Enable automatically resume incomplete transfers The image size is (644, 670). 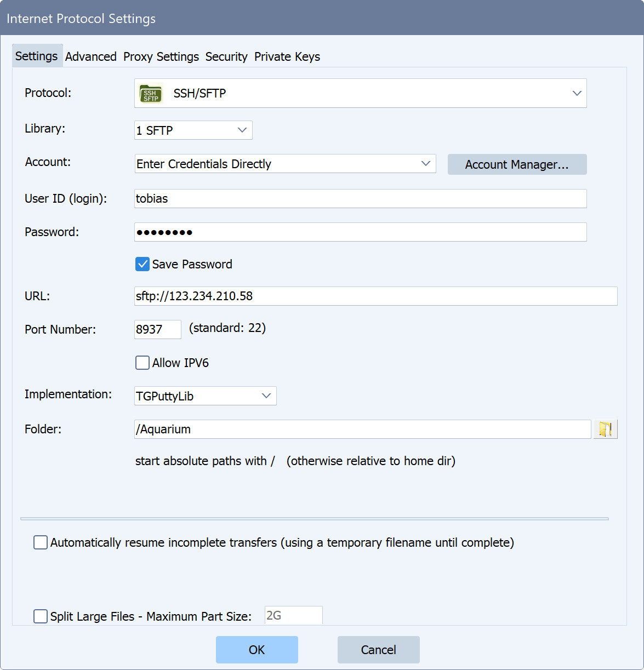(40, 542)
